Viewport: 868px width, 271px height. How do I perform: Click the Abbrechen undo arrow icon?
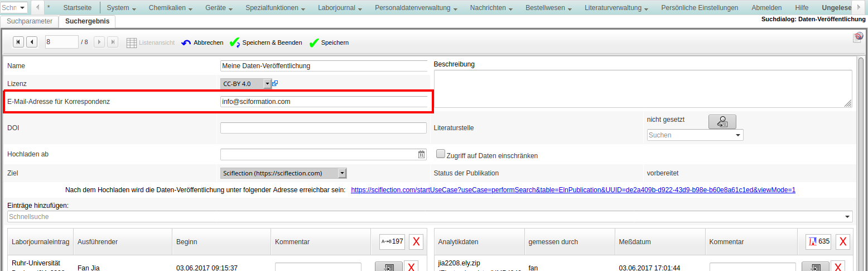point(186,42)
